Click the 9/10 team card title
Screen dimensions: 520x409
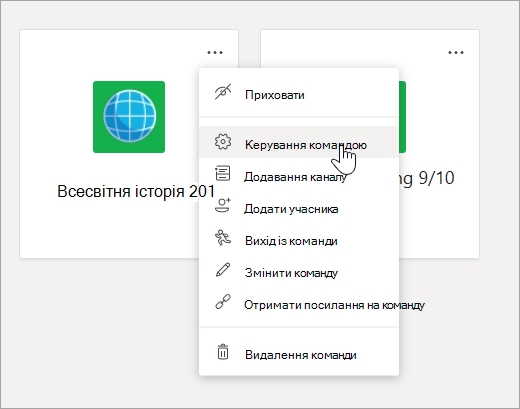pos(427,179)
